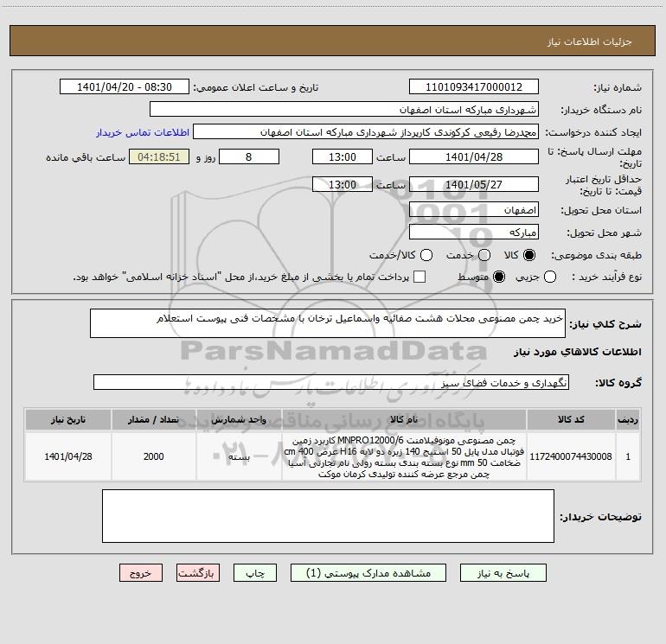Click the buyer organization name field
The image size is (666, 644).
point(344,110)
